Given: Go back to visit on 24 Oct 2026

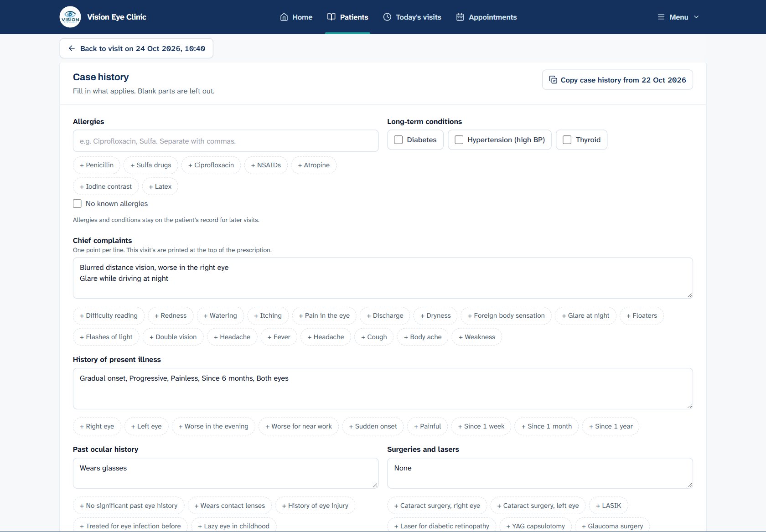Looking at the screenshot, I should 136,48.
